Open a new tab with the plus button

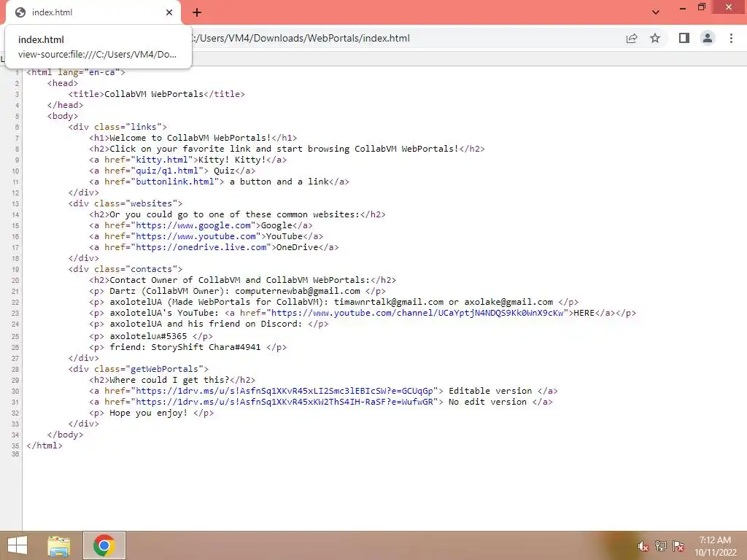point(197,12)
